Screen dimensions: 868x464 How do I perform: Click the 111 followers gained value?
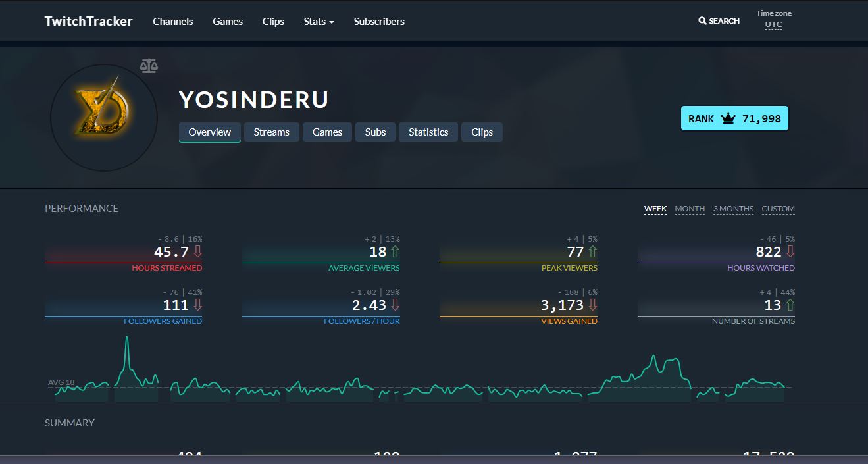coord(176,305)
